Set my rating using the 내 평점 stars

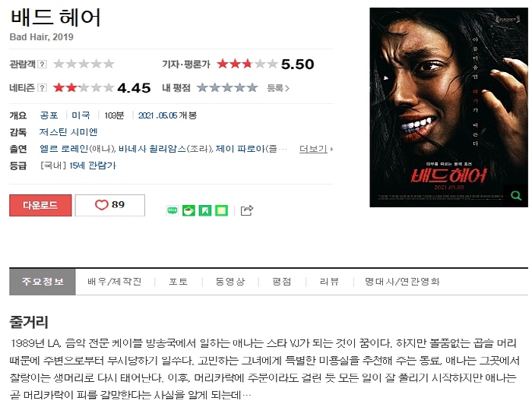(227, 88)
